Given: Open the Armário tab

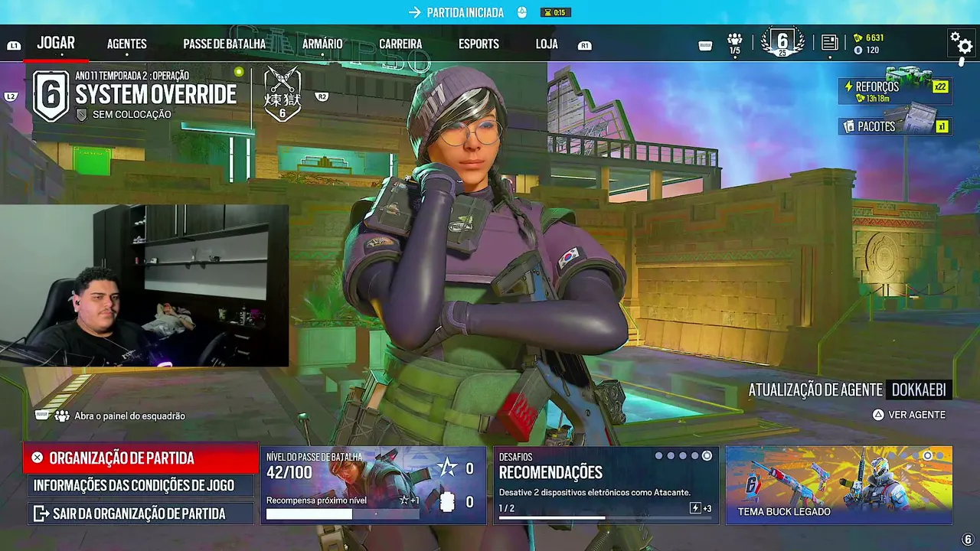Looking at the screenshot, I should (x=322, y=44).
